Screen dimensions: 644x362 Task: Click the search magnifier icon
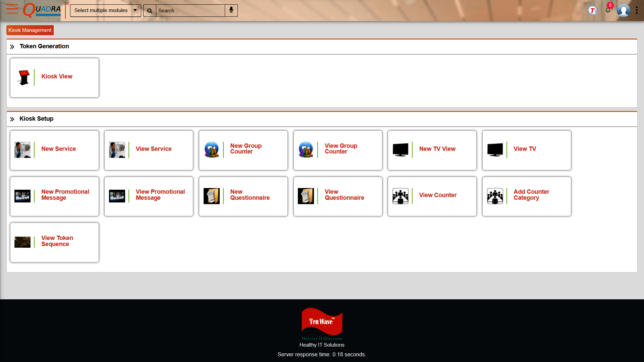point(150,10)
